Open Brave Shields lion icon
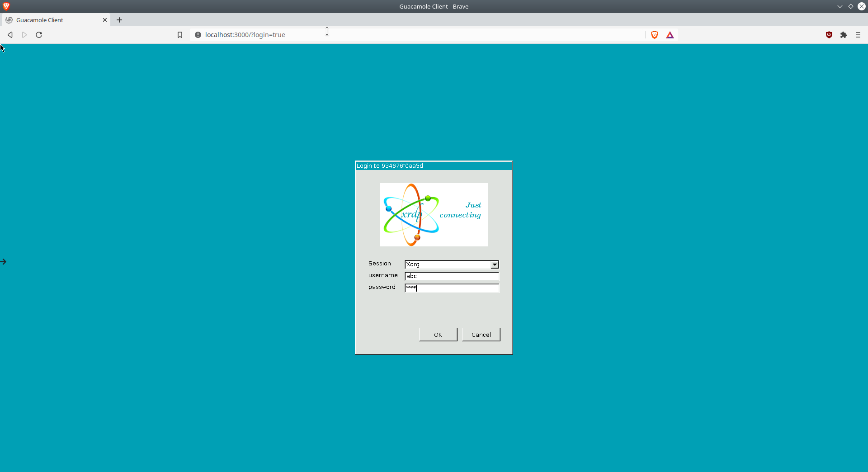This screenshot has width=868, height=472. (x=655, y=35)
